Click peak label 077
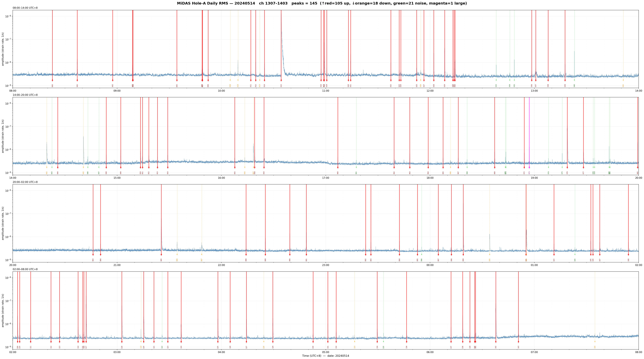The height and width of the screenshot is (359, 644). point(583,173)
